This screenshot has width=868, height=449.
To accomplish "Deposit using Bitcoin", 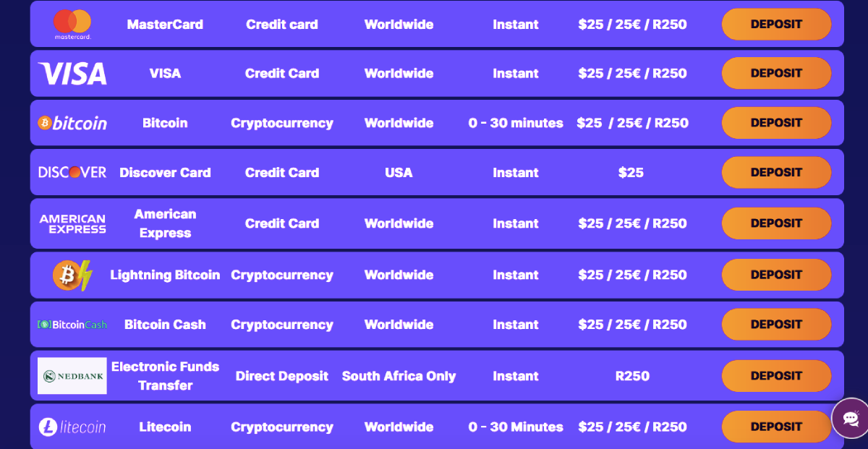I will 776,123.
